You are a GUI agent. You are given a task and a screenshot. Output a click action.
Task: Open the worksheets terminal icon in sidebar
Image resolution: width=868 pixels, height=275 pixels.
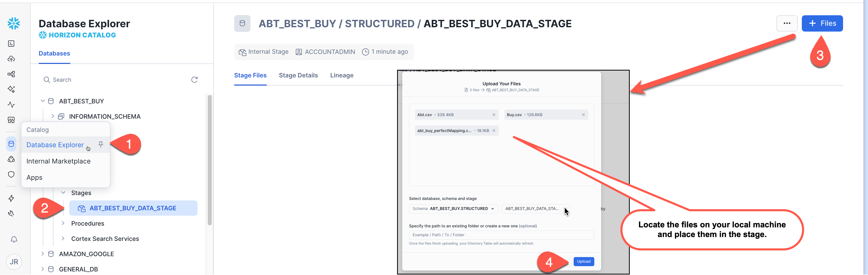11,44
